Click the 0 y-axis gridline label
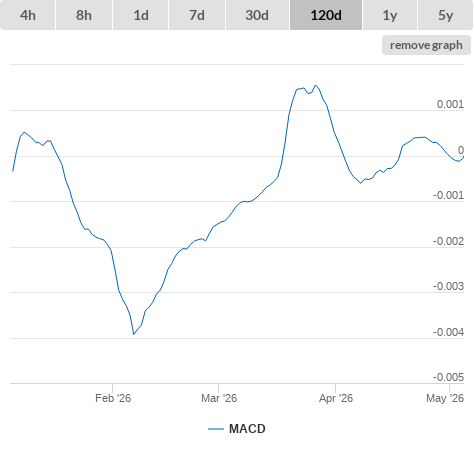Screen dimensions: 474x455 click(x=461, y=150)
